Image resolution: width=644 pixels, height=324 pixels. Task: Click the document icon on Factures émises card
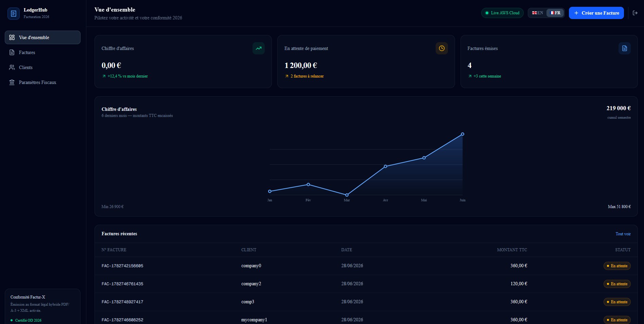coord(625,48)
